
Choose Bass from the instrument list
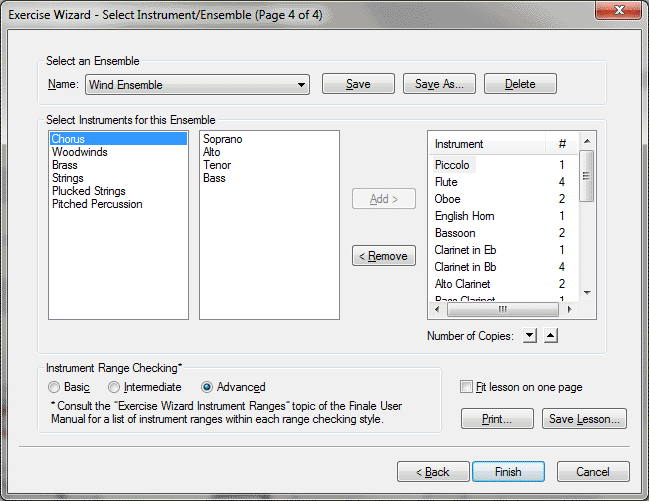coord(269,178)
